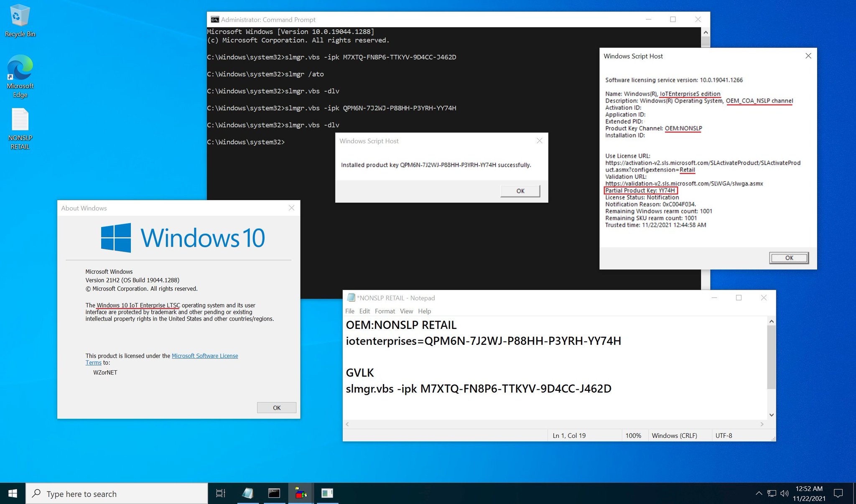This screenshot has width=856, height=504.
Task: Open Task View from the taskbar
Action: click(x=220, y=494)
